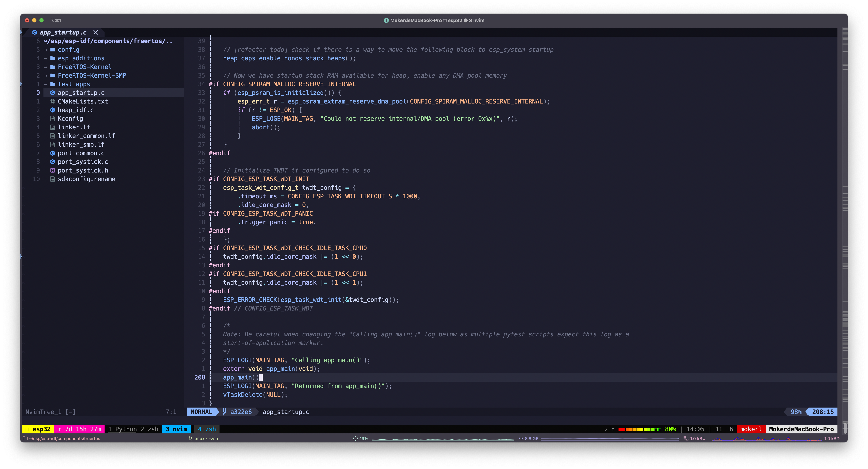Open app_startup.c in the file tree
This screenshot has height=469, width=868.
coord(81,93)
